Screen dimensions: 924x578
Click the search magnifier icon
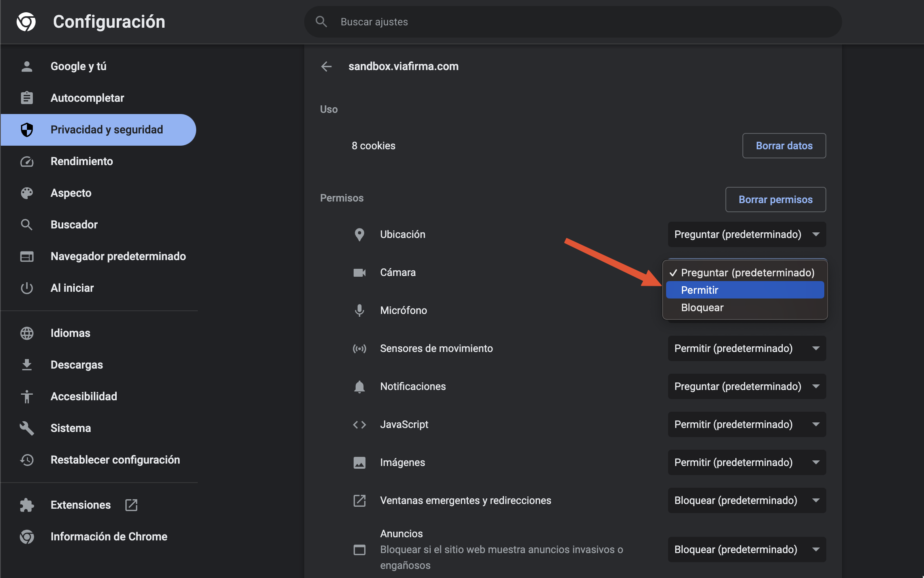point(321,22)
